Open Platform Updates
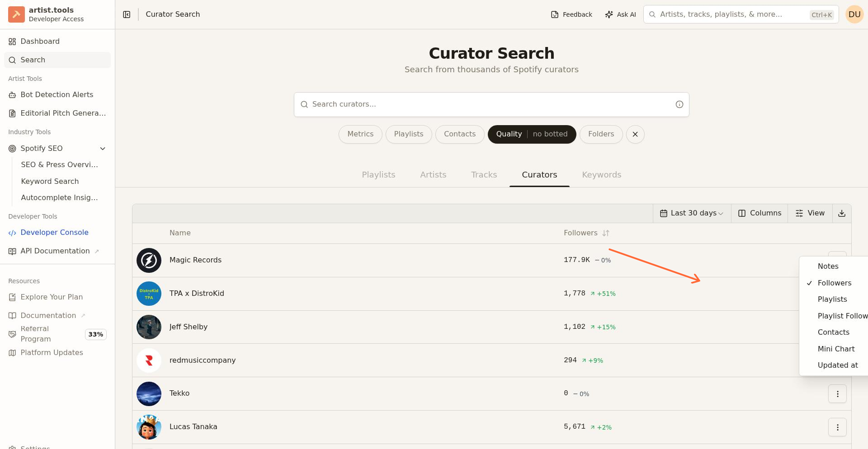Screen dimensions: 868x449 click(x=57, y=353)
